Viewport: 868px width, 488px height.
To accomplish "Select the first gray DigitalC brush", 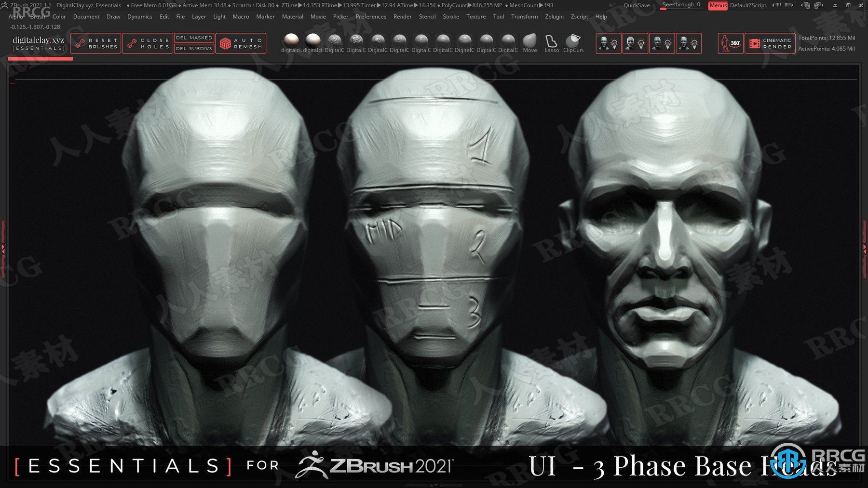I will (x=334, y=43).
